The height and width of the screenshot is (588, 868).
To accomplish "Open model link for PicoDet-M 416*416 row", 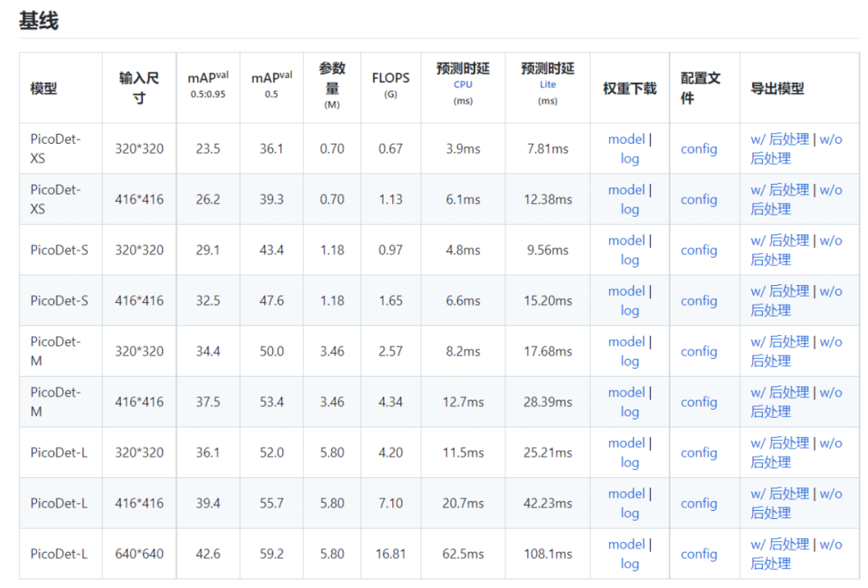I will 626,392.
